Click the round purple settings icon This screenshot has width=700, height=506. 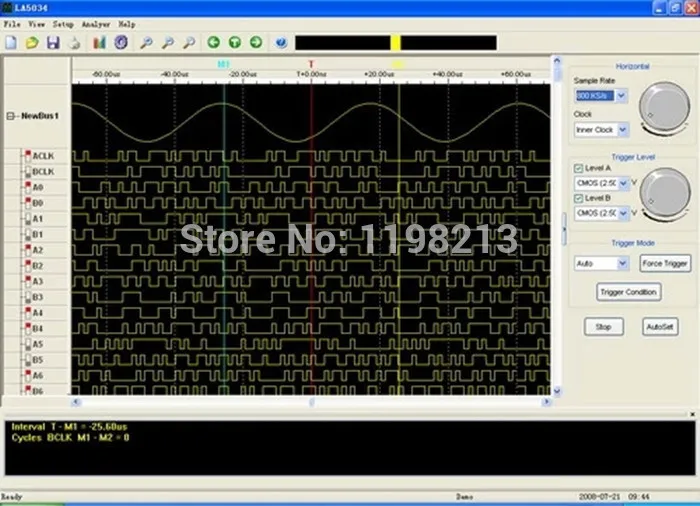121,42
